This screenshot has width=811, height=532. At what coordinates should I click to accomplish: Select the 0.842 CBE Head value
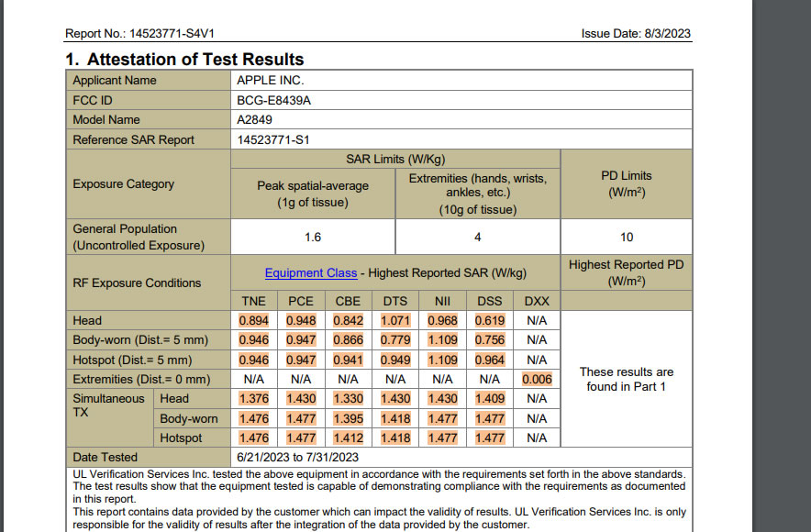point(348,321)
